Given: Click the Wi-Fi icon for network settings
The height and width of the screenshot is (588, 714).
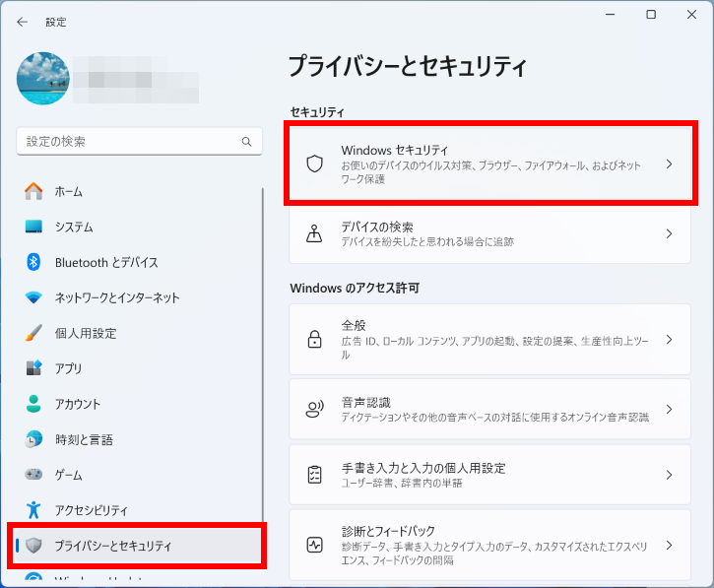Looking at the screenshot, I should pos(33,297).
